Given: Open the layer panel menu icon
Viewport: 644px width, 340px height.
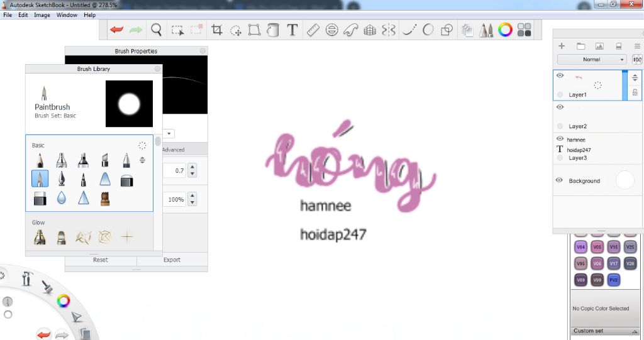Looking at the screenshot, I should [637, 46].
